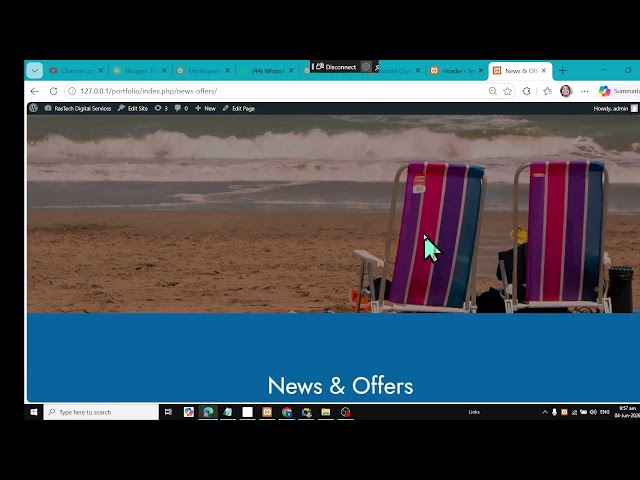The height and width of the screenshot is (480, 640).
Task: Expand hidden system tray icons
Action: coord(544,412)
